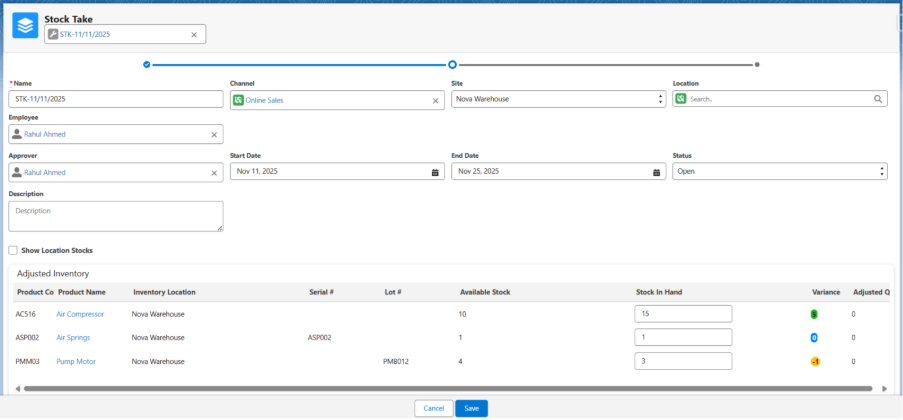Open the End Date calendar picker
The image size is (903, 420).
pos(657,172)
